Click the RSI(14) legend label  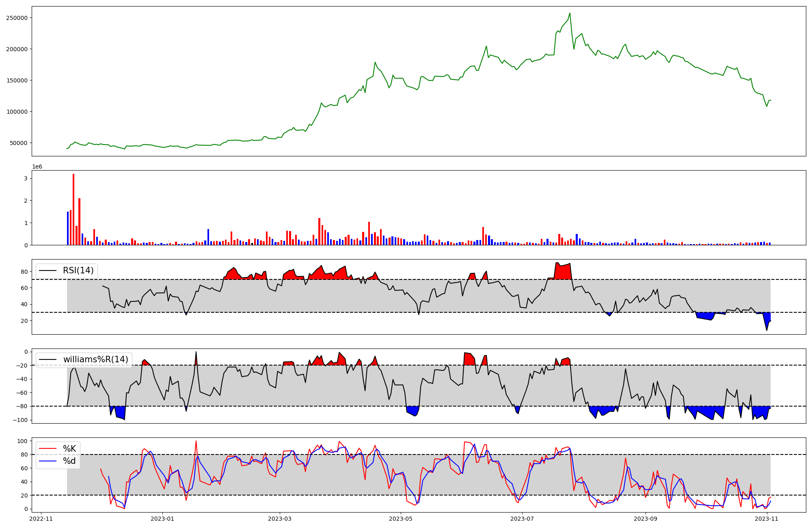pos(78,270)
